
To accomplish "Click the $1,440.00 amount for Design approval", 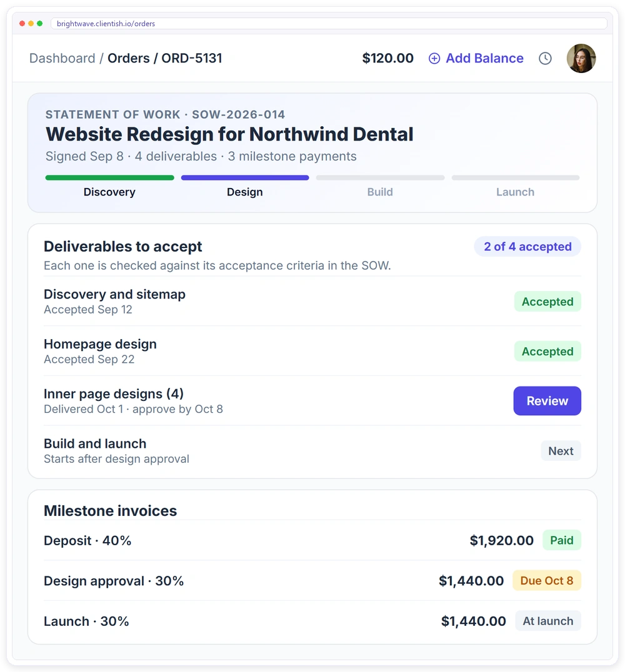I will point(471,581).
